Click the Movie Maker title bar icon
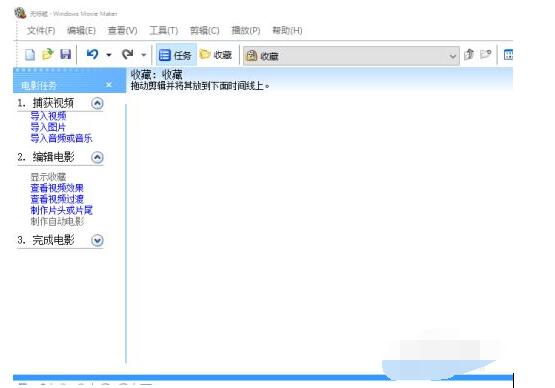 (20, 13)
